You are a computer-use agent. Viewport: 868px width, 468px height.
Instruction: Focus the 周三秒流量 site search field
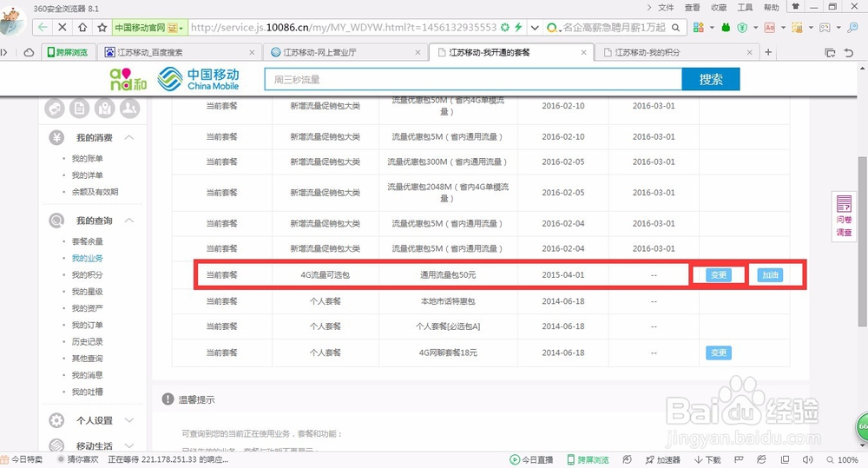point(473,79)
